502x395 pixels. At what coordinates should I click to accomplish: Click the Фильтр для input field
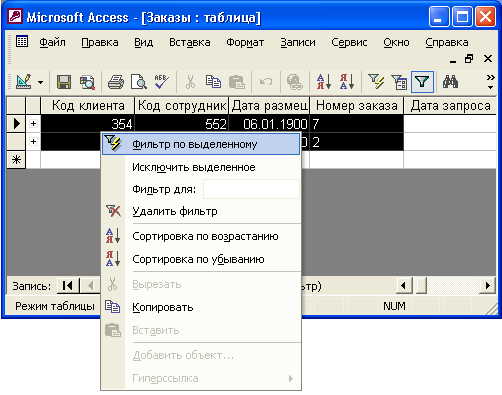coord(251,189)
